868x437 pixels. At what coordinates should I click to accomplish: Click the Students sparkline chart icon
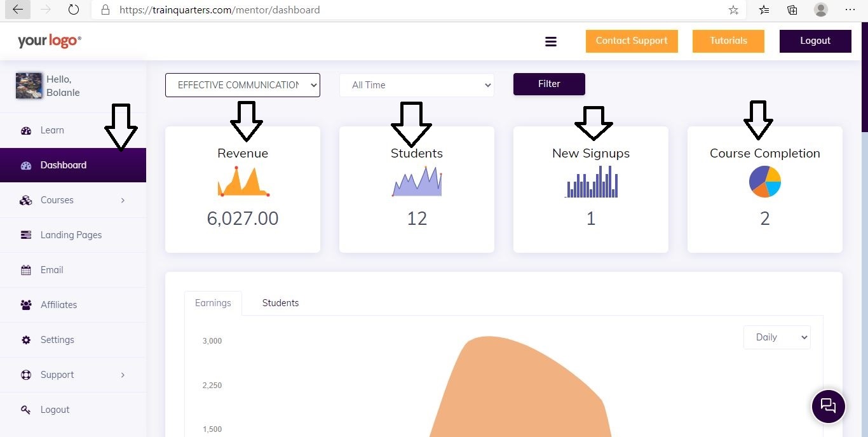pos(417,182)
